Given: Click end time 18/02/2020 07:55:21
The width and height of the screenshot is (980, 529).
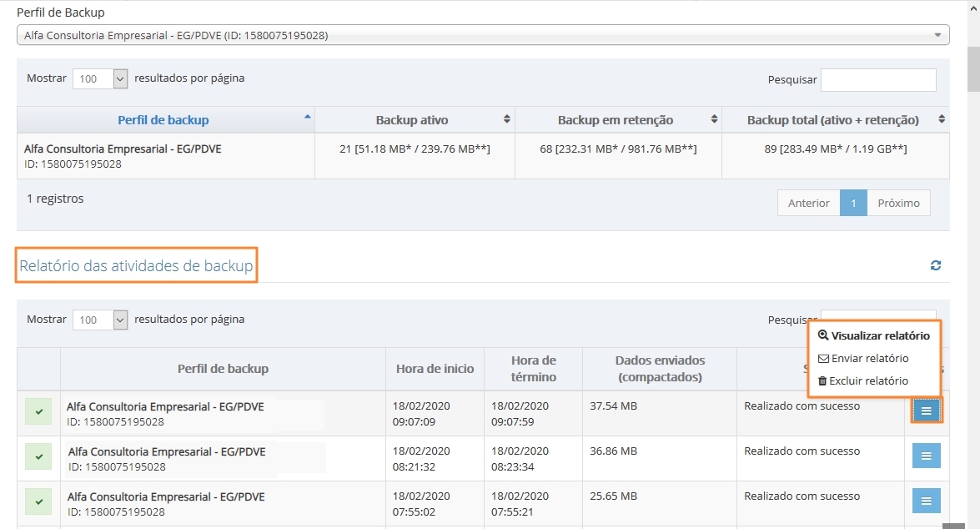Looking at the screenshot, I should click(x=520, y=504).
